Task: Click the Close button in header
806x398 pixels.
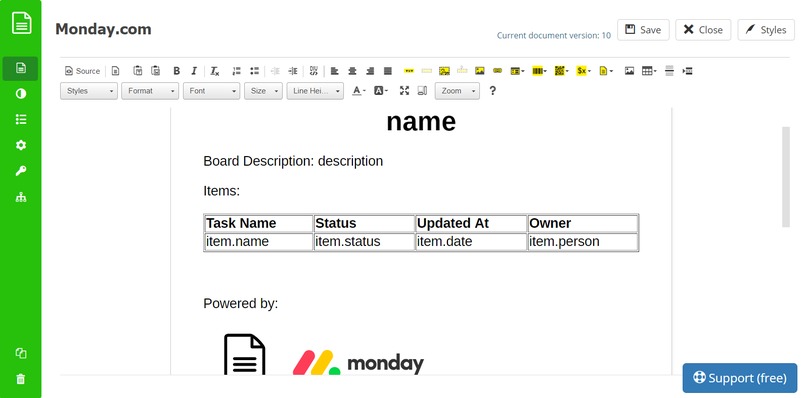Action: [703, 30]
